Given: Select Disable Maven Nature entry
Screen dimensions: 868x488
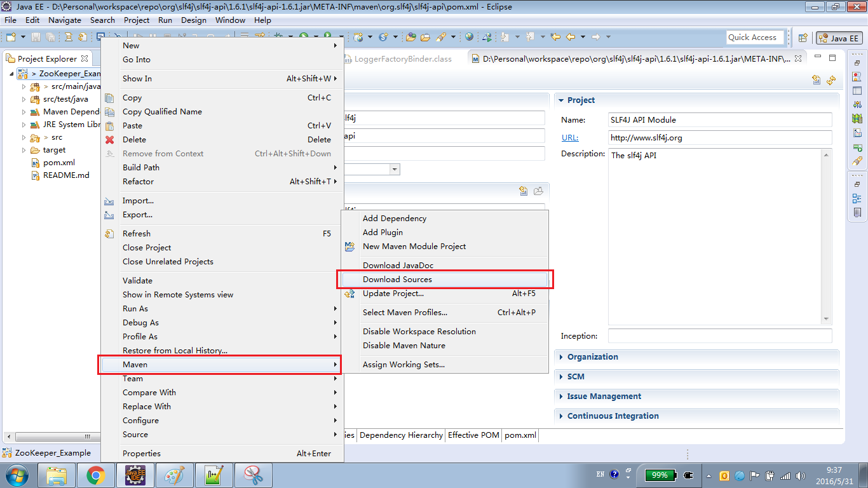Looking at the screenshot, I should (445, 346).
